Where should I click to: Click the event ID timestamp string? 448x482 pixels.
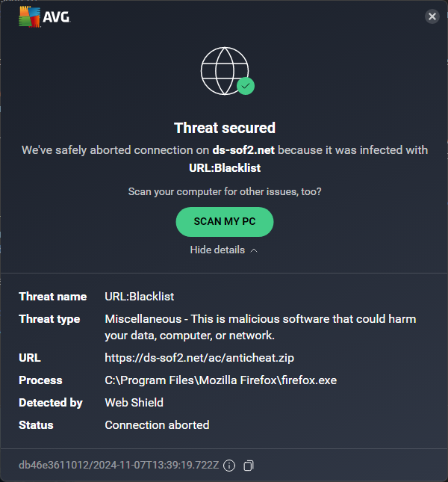click(x=119, y=466)
